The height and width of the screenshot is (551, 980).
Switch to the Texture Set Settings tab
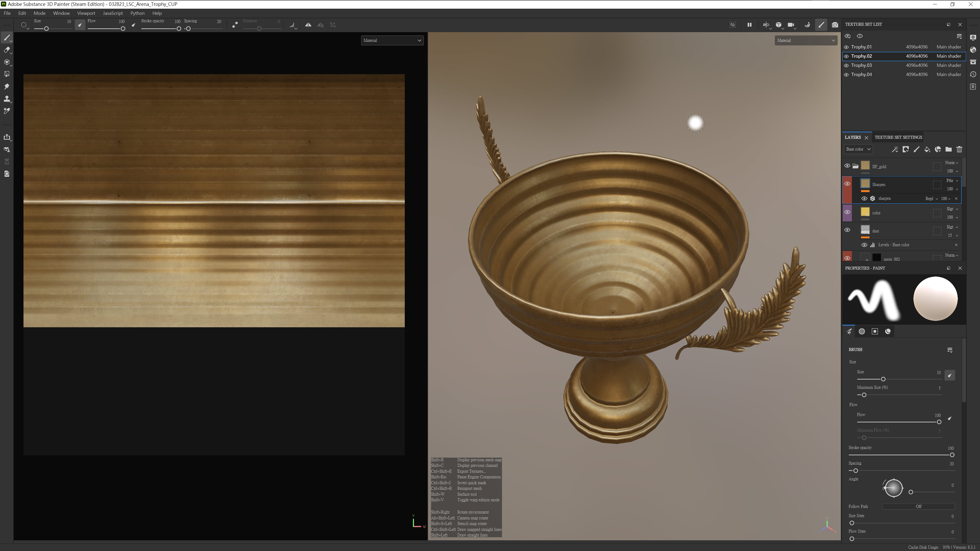point(898,137)
